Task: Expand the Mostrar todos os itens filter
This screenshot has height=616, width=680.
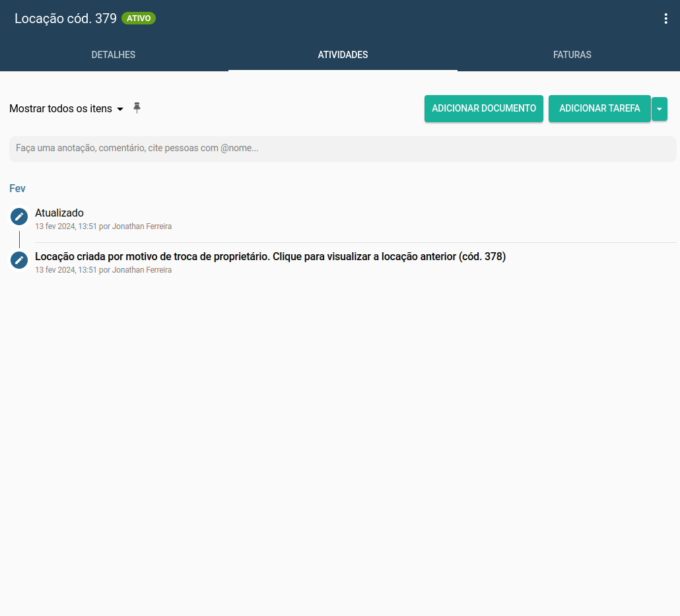Action: (67, 108)
